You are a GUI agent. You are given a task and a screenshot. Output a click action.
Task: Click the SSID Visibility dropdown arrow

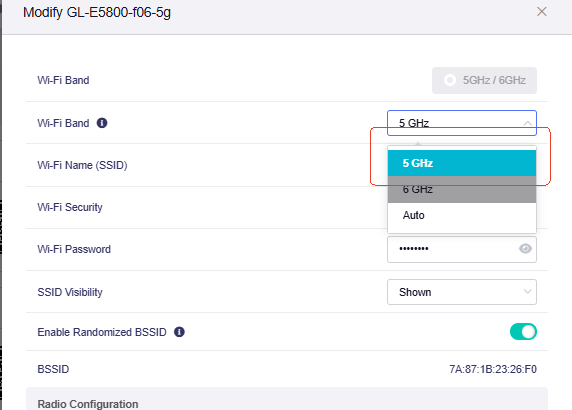527,291
